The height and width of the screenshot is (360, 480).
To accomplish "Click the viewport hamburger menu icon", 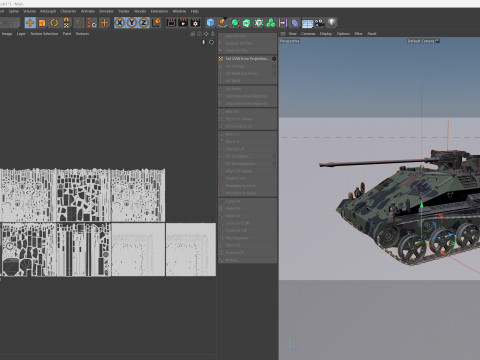I will click(283, 34).
